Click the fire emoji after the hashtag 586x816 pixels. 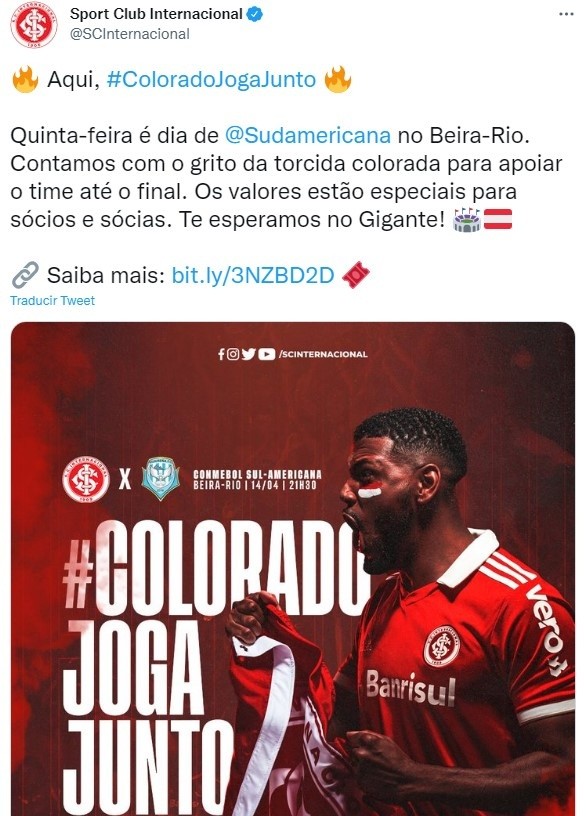tap(338, 80)
